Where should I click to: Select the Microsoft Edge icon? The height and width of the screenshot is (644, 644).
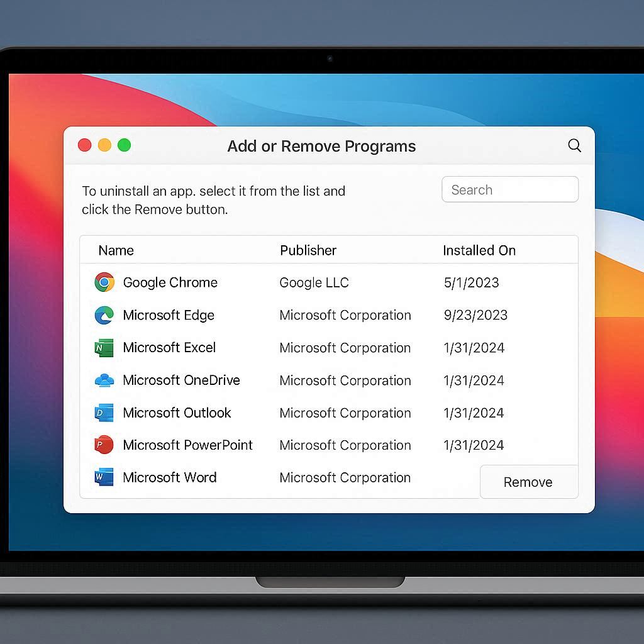pos(104,315)
